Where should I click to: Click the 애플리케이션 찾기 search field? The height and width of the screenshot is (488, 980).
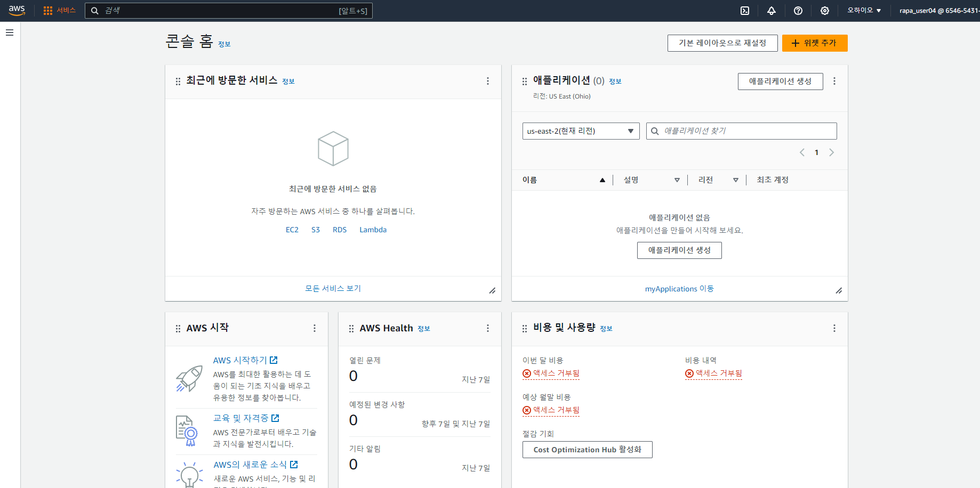click(x=742, y=131)
